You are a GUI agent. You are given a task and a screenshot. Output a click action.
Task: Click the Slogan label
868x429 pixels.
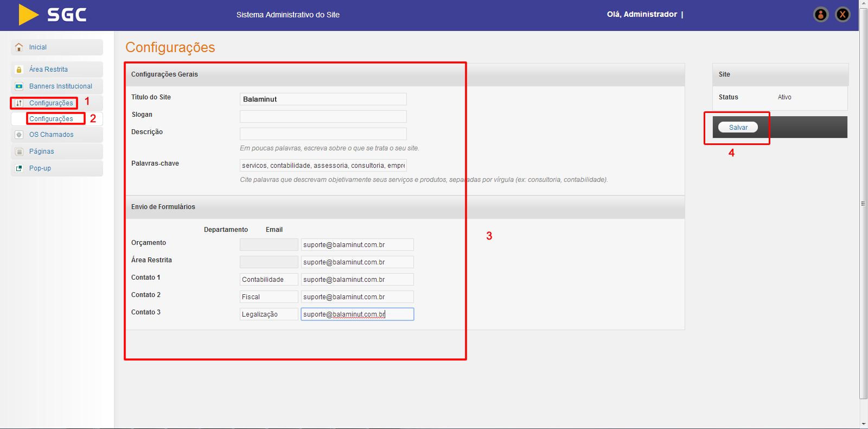(x=142, y=115)
